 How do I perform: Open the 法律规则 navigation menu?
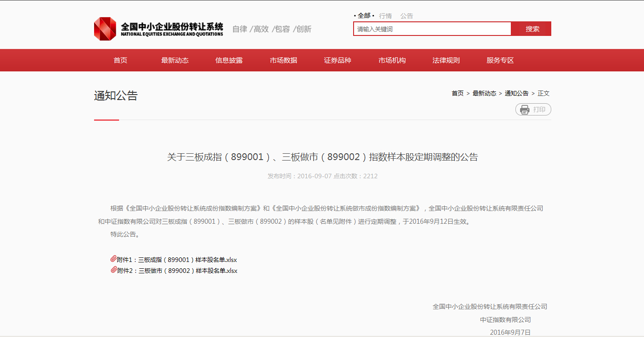click(446, 60)
